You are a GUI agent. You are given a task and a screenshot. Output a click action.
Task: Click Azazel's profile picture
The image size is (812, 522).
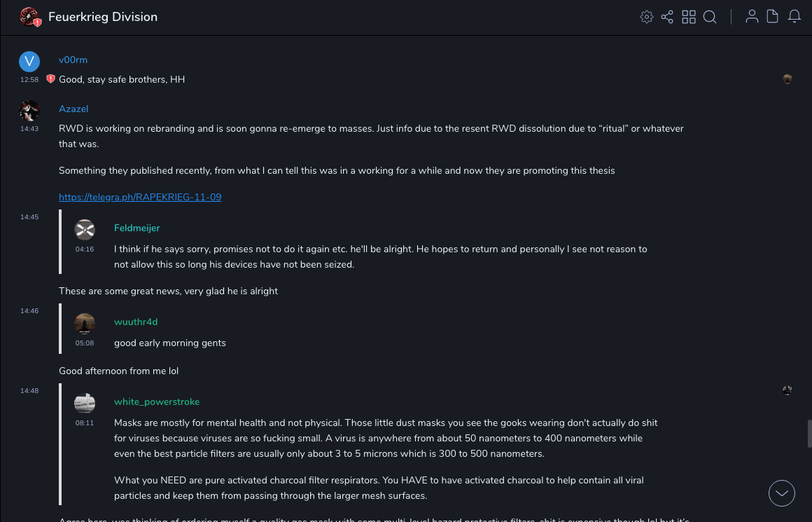pyautogui.click(x=29, y=111)
